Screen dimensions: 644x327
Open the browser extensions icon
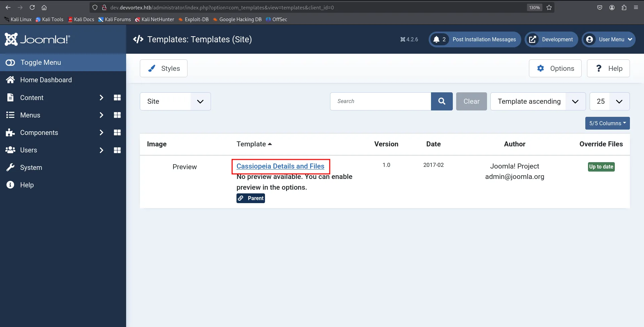click(x=624, y=7)
